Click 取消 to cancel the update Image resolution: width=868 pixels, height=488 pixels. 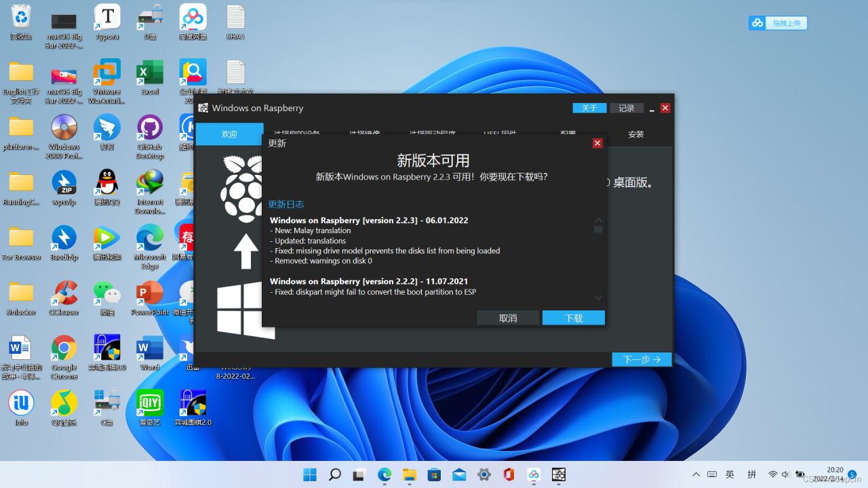[x=508, y=318]
